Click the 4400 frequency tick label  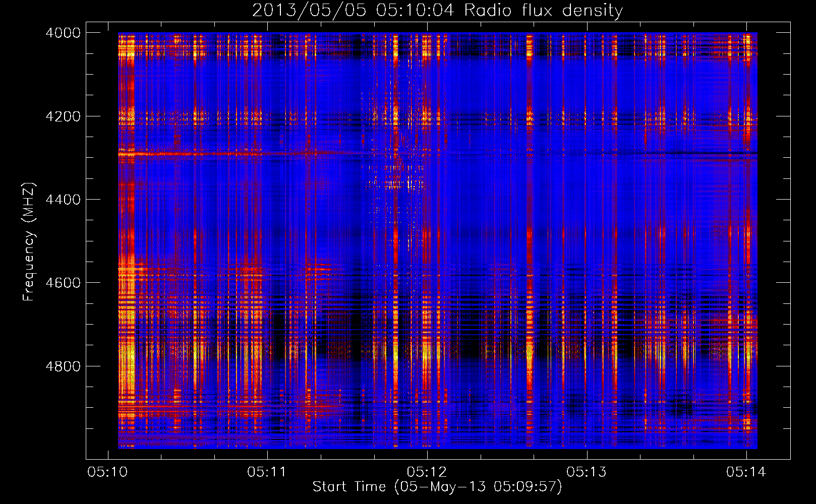coord(63,200)
